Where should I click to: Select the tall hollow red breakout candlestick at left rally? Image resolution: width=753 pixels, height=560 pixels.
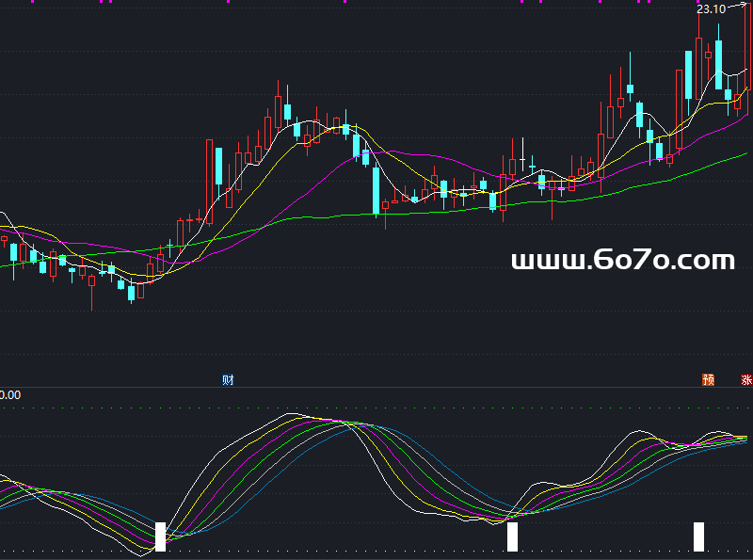coord(208,181)
